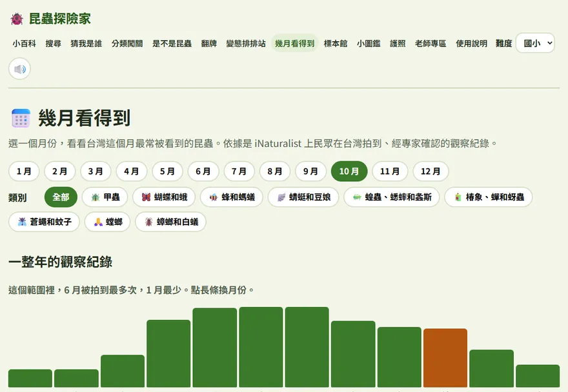This screenshot has width=568, height=392.
Task: Filter by 蟑螂和白蟻 category
Action: pyautogui.click(x=170, y=222)
